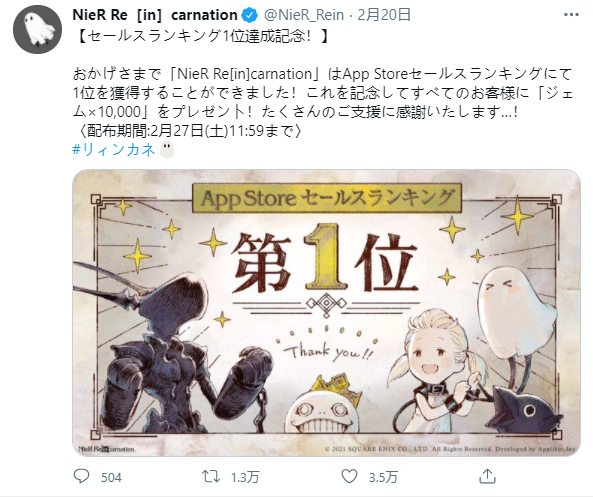Image resolution: width=593 pixels, height=498 pixels.
Task: Open the @NieR_Rein handle link
Action: pyautogui.click(x=304, y=15)
